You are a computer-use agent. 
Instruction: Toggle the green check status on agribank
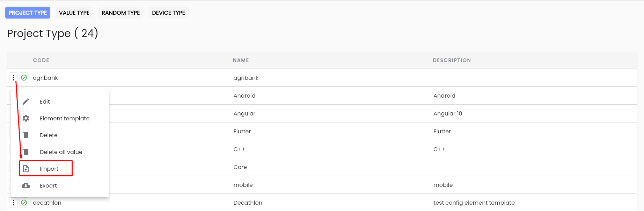tap(24, 78)
